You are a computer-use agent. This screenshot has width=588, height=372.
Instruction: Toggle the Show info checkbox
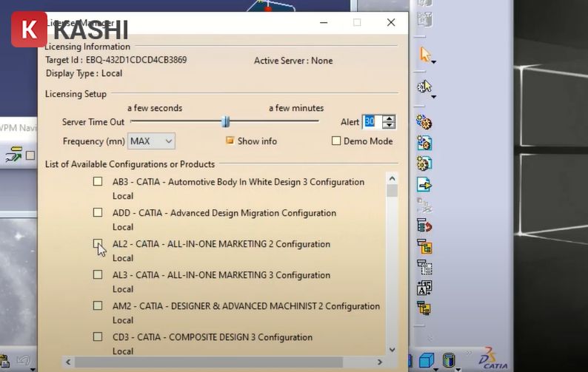(x=230, y=141)
